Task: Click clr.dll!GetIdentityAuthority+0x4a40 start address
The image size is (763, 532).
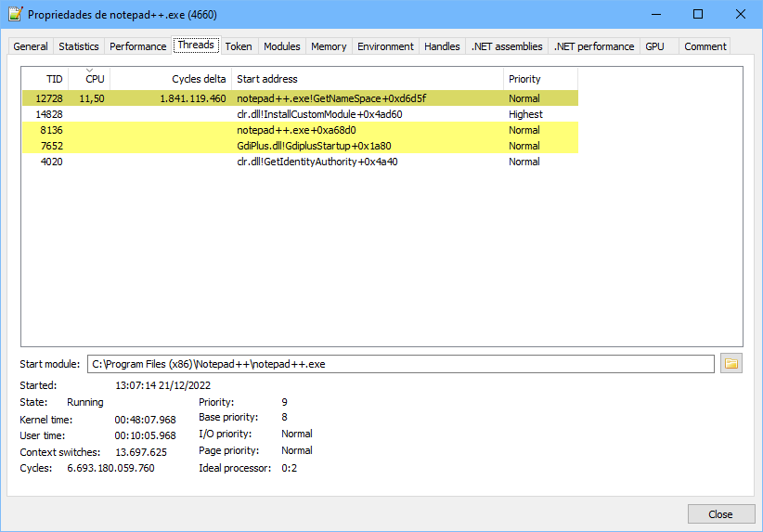Action: coord(317,162)
